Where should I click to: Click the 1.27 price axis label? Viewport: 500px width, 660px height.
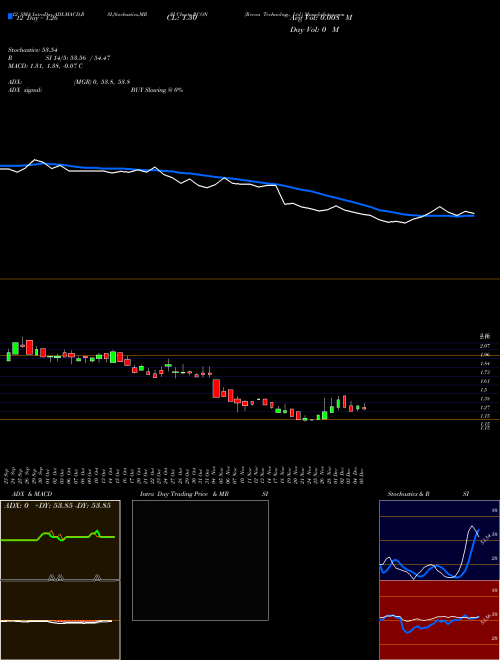pyautogui.click(x=485, y=407)
